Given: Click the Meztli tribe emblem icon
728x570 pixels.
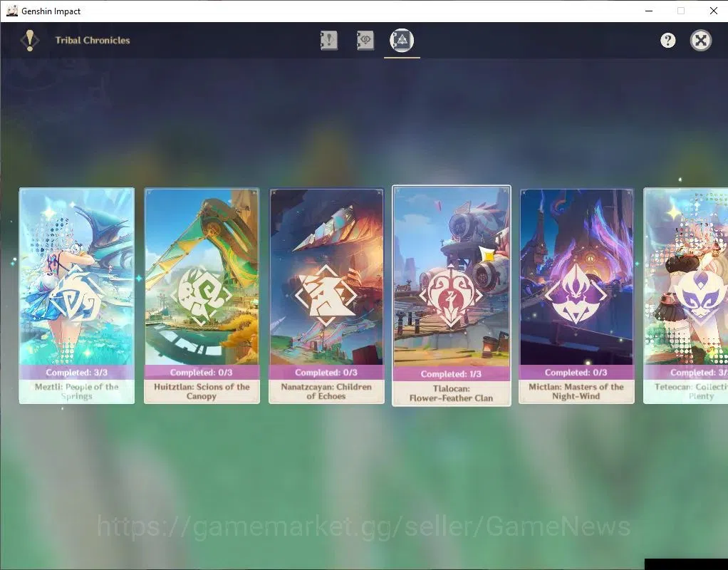Looking at the screenshot, I should [x=77, y=296].
